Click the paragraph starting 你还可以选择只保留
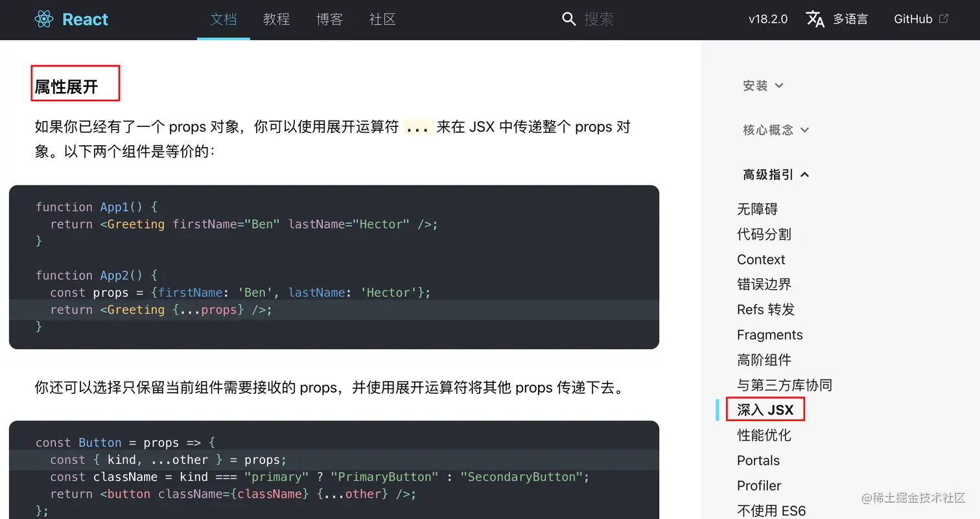The image size is (980, 519). pos(329,388)
